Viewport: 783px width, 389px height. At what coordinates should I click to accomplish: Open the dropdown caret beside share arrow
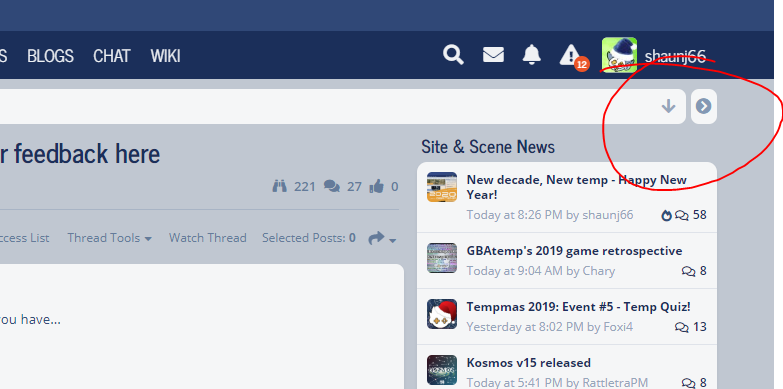coord(392,240)
